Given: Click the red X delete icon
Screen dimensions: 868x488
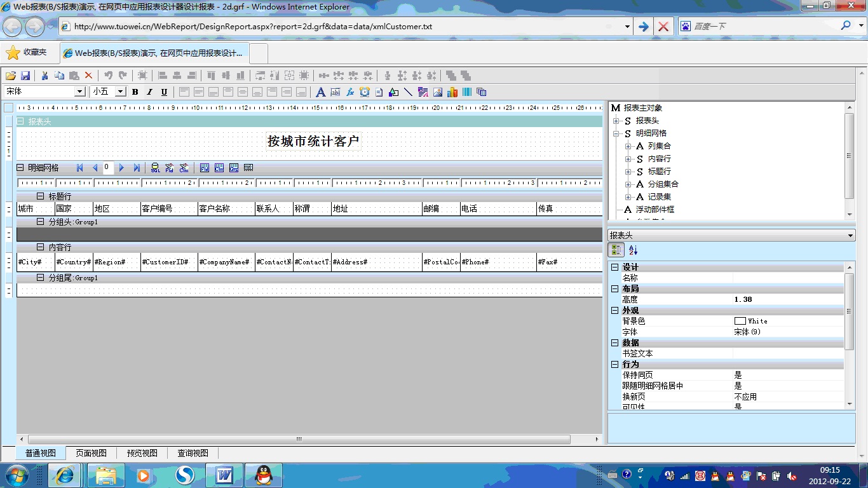Looking at the screenshot, I should coord(89,76).
